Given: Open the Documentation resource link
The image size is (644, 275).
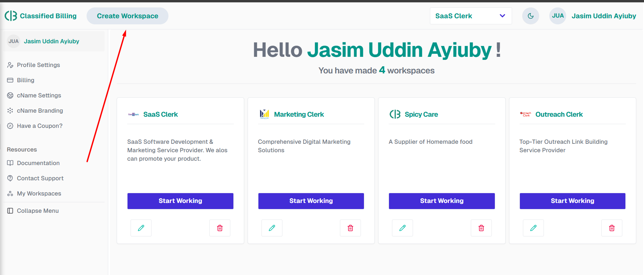Looking at the screenshot, I should point(38,163).
